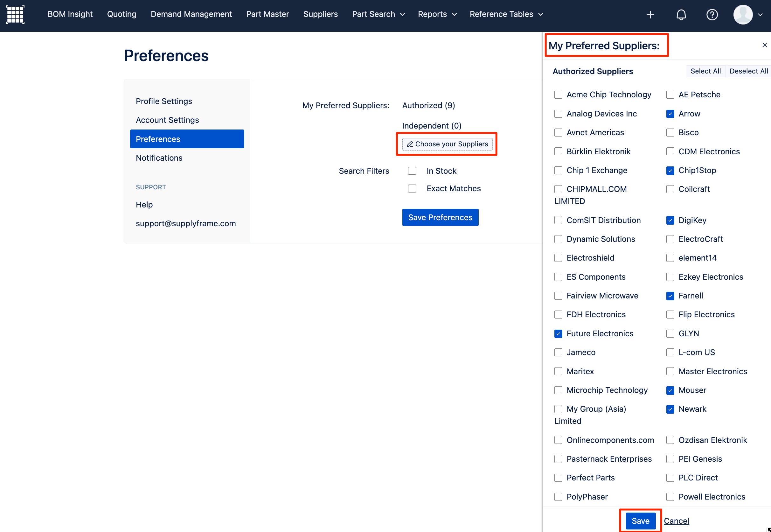Check Avnet Americas supplier
Viewport: 771px width, 532px height.
click(x=558, y=133)
